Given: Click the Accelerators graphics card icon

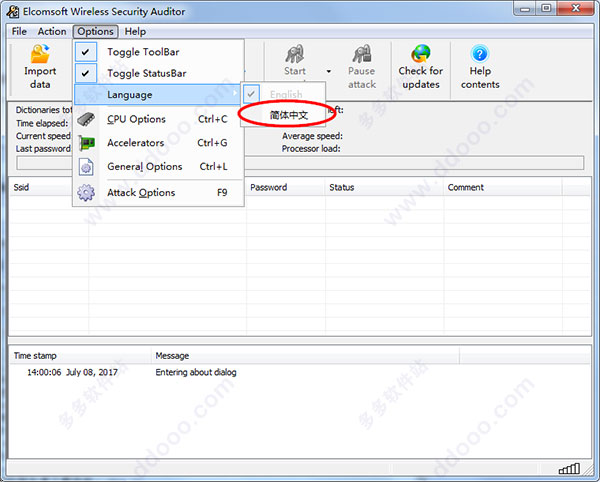Looking at the screenshot, I should point(86,143).
